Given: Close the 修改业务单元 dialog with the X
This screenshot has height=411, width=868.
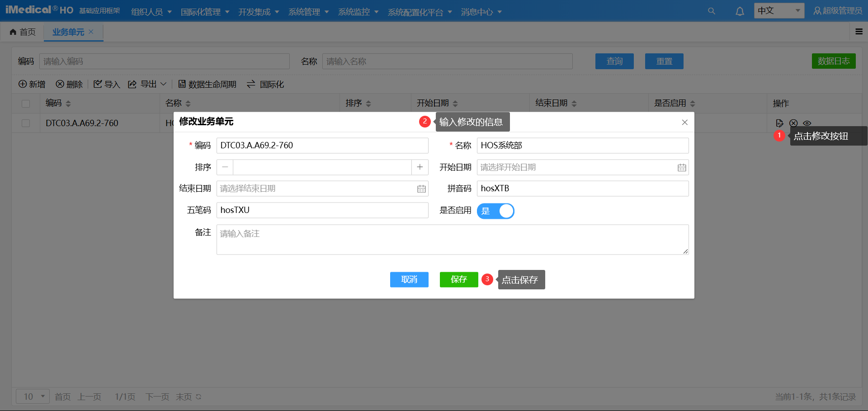Looking at the screenshot, I should (x=685, y=122).
